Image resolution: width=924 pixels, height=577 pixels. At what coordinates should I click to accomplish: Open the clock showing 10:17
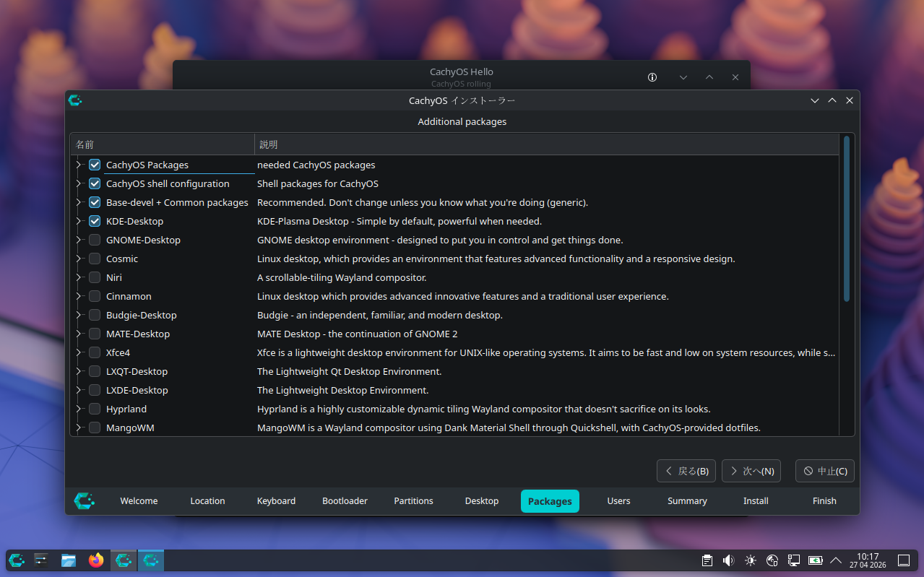(868, 560)
